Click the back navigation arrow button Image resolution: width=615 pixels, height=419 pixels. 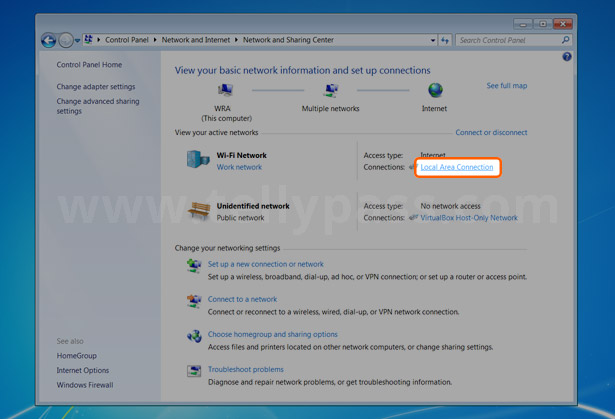coord(48,40)
